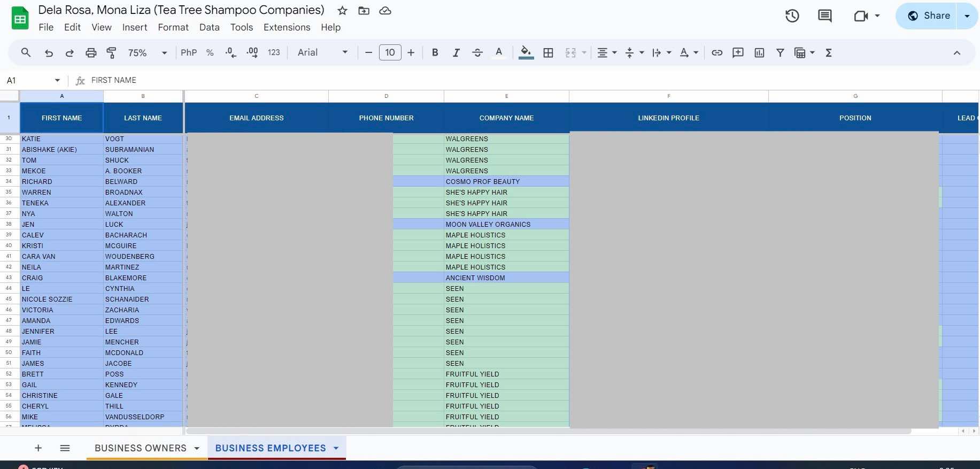Open the View menu
Viewport: 980px width, 469px height.
(102, 27)
